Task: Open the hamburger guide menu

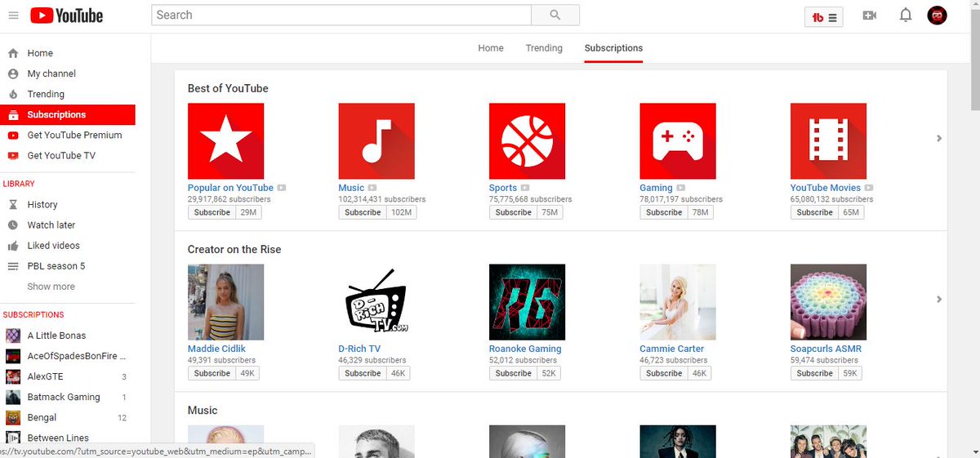Action: tap(13, 16)
